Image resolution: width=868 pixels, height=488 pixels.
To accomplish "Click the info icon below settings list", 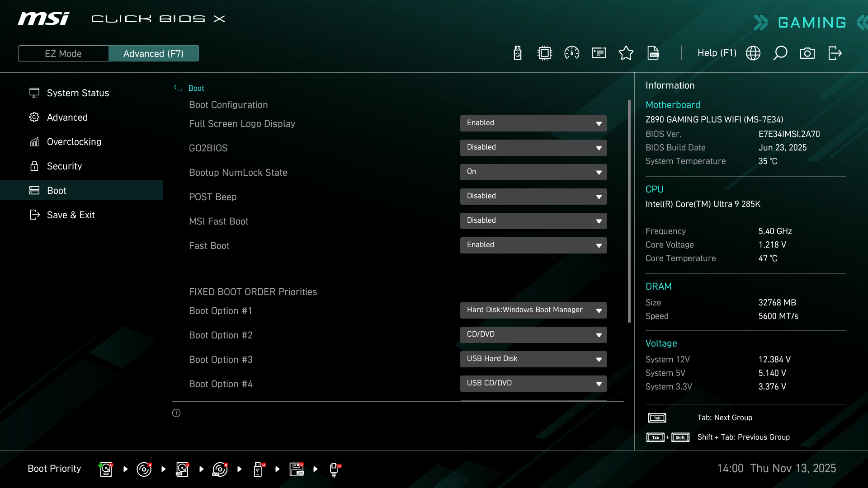I will pyautogui.click(x=176, y=413).
